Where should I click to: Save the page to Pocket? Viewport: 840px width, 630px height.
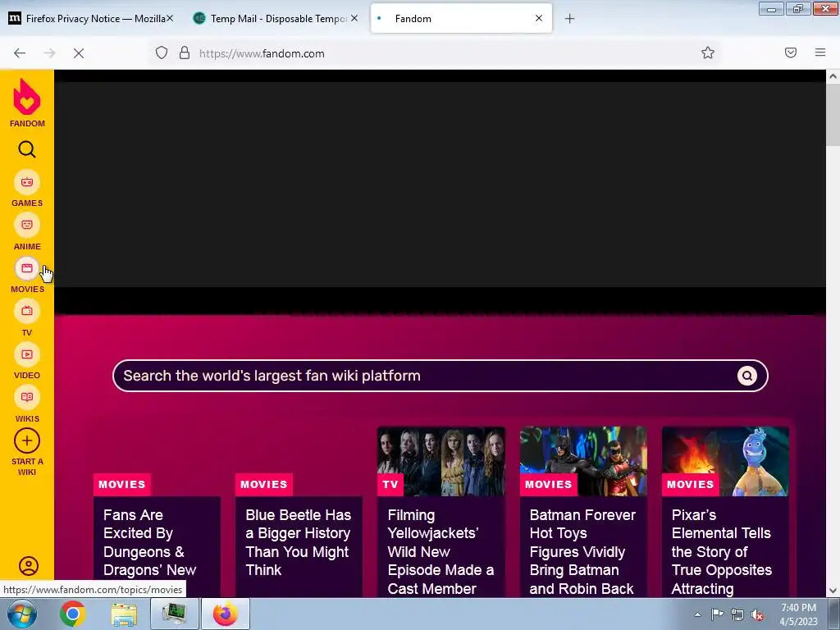click(791, 52)
